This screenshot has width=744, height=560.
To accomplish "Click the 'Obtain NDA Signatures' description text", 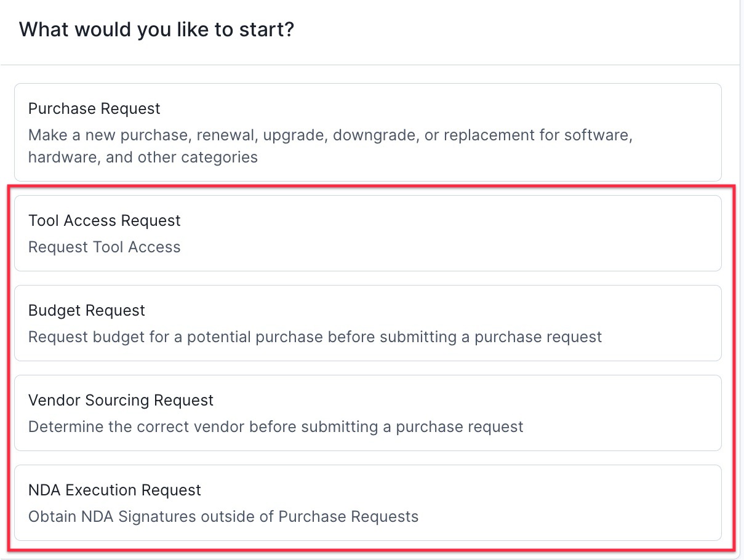I will [x=223, y=517].
